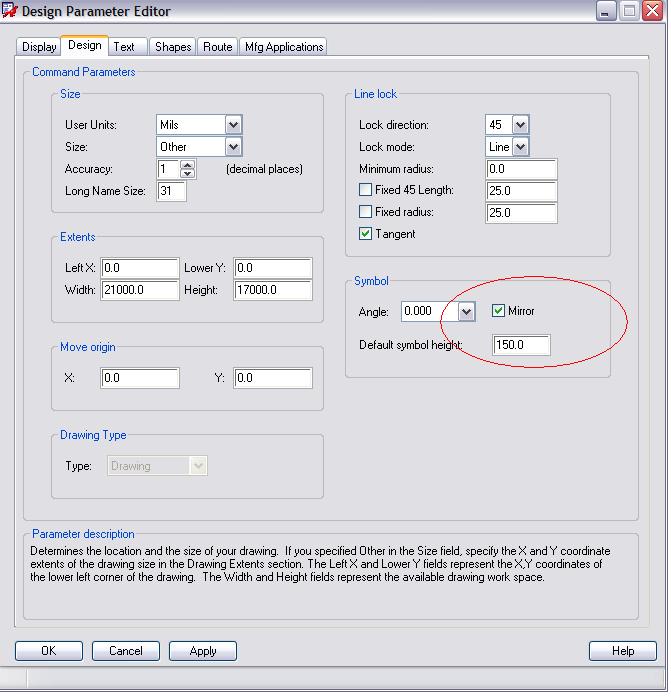Click the Accuracy value field
The height and width of the screenshot is (697, 671).
click(168, 169)
